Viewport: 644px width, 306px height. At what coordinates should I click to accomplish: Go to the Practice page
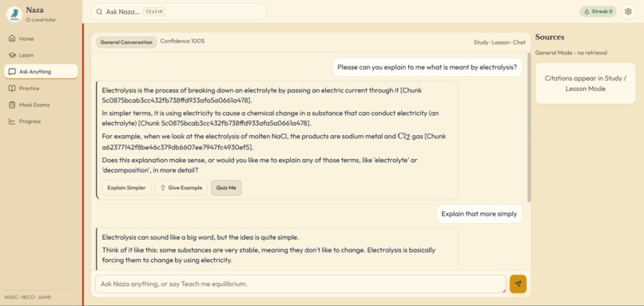pyautogui.click(x=41, y=89)
